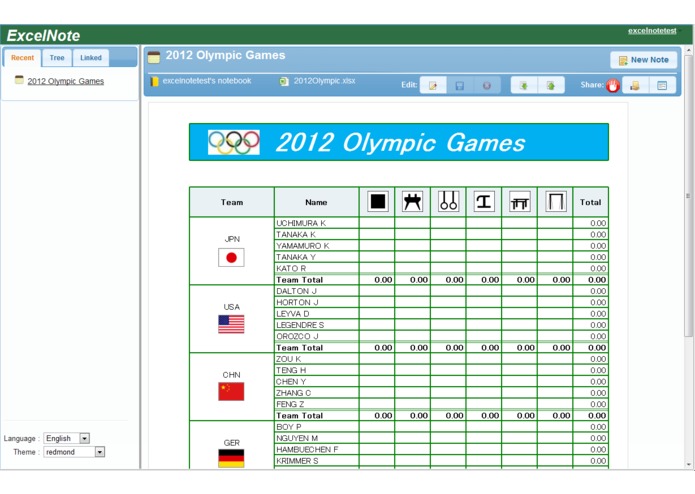Click the vault apparatus icon
695x494 pixels.
coord(484,202)
